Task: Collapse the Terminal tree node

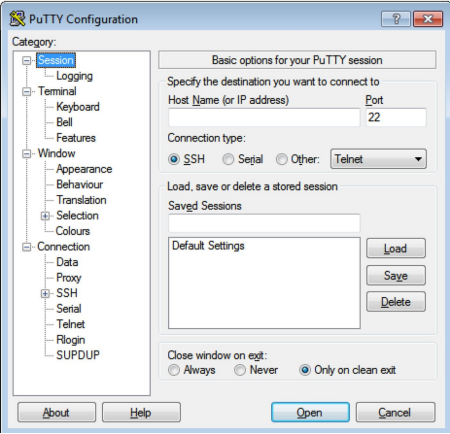Action: pyautogui.click(x=26, y=91)
